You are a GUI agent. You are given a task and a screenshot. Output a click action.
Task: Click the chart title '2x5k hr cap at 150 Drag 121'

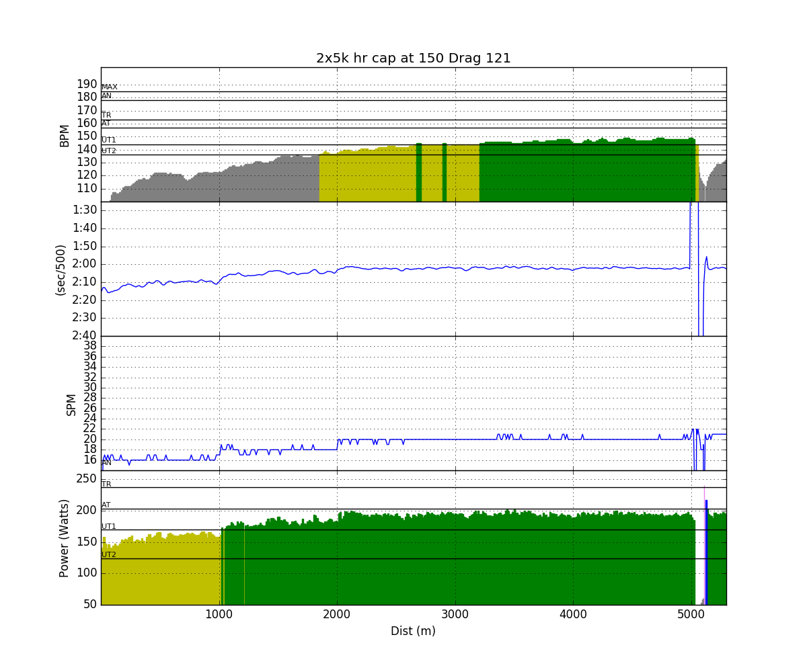(413, 58)
